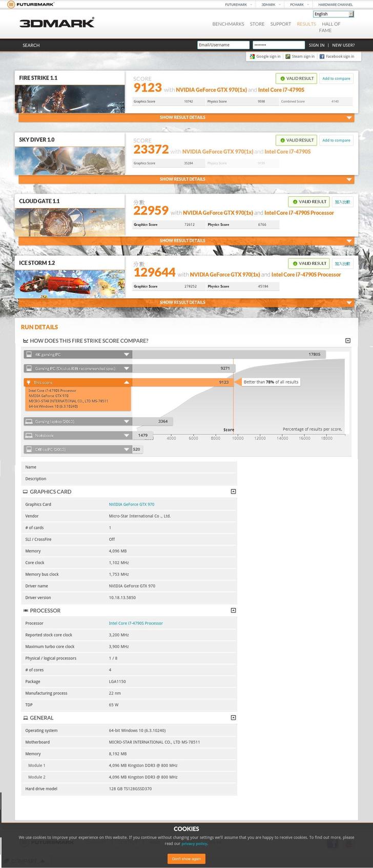This screenshot has width=373, height=868.
Task: Open the Hall of Fame page
Action: pos(331,27)
